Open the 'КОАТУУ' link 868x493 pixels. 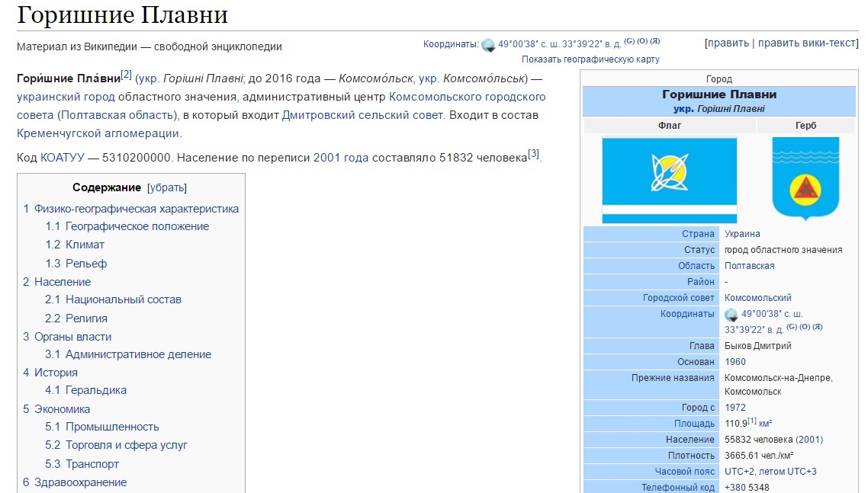click(x=62, y=158)
